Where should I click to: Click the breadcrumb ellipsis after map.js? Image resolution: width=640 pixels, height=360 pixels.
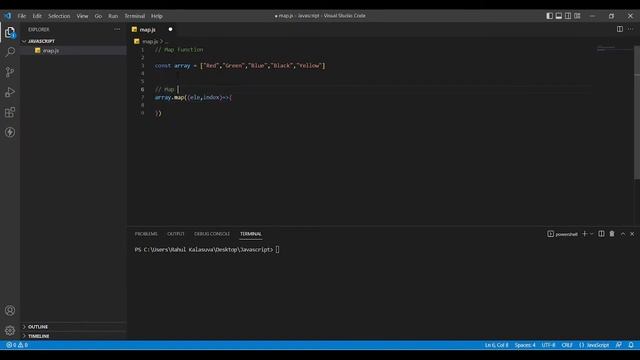166,42
